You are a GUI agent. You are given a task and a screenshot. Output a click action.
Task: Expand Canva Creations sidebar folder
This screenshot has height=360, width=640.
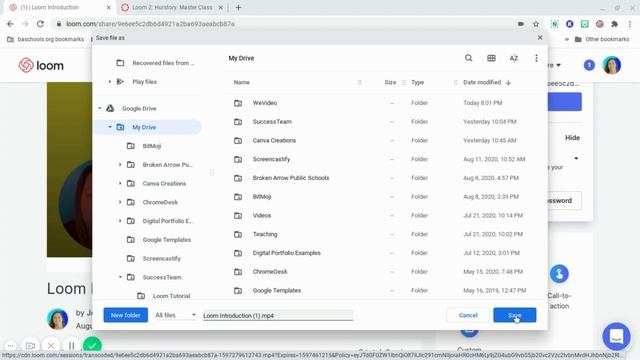120,183
